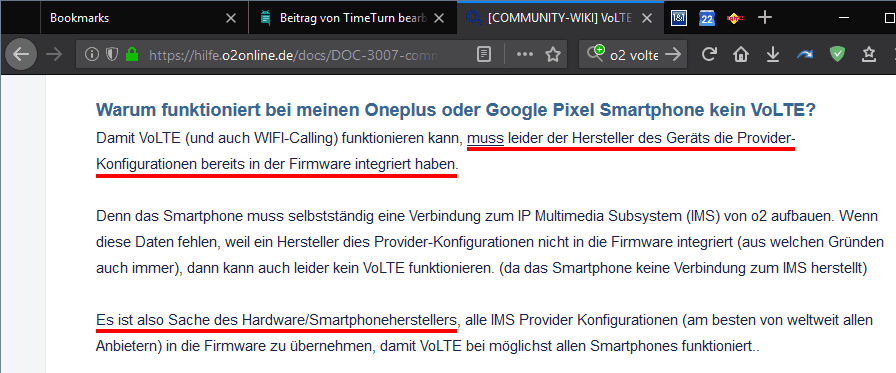Screen dimensions: 896x373
Task: Open the pinned calendar 22 tab
Action: [707, 18]
